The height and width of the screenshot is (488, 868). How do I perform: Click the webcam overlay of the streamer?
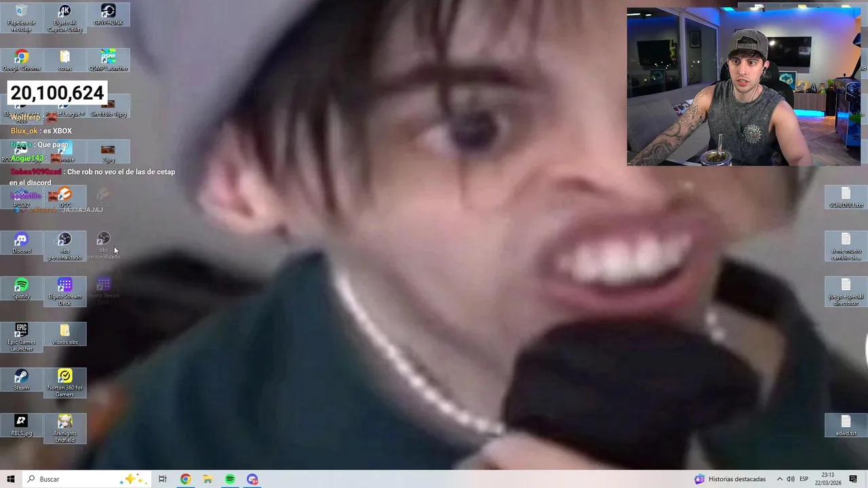pyautogui.click(x=744, y=87)
